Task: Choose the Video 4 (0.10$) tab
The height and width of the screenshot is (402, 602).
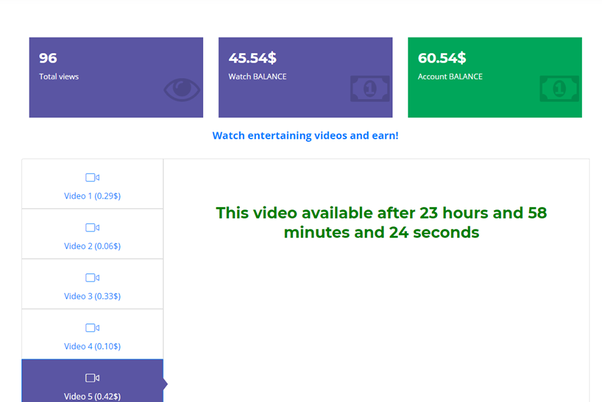Action: pos(92,334)
